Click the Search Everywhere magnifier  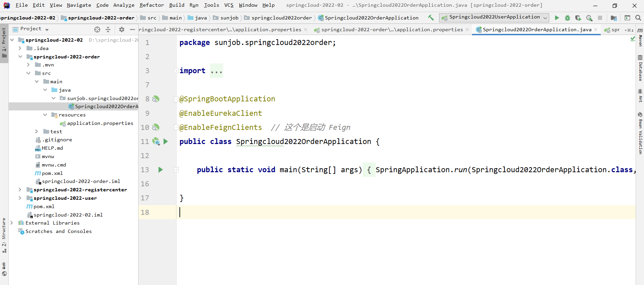[638, 18]
